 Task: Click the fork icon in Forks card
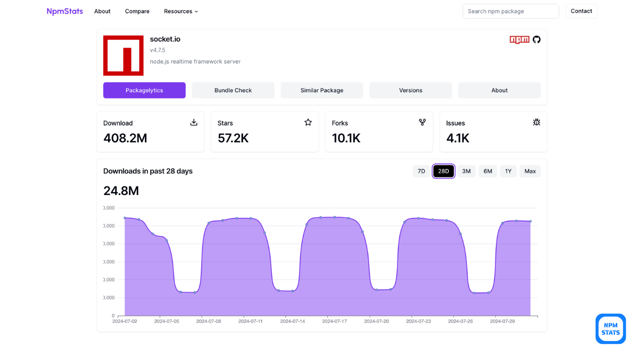pyautogui.click(x=422, y=122)
